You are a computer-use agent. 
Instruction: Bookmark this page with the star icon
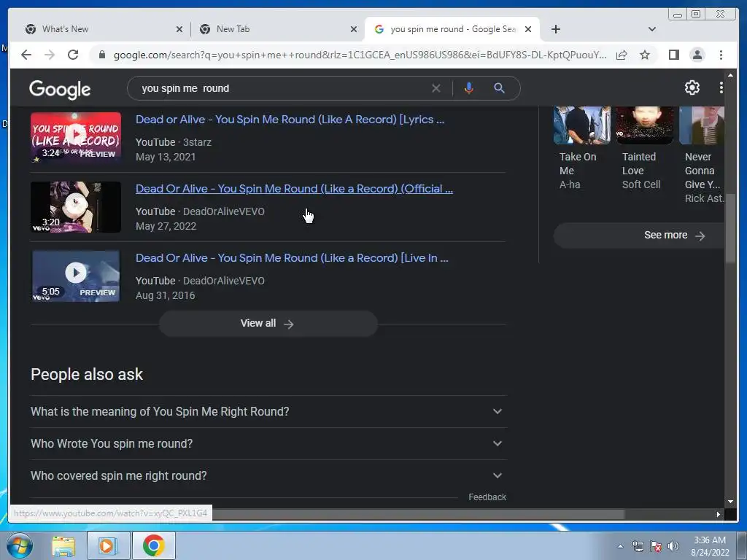click(x=645, y=55)
